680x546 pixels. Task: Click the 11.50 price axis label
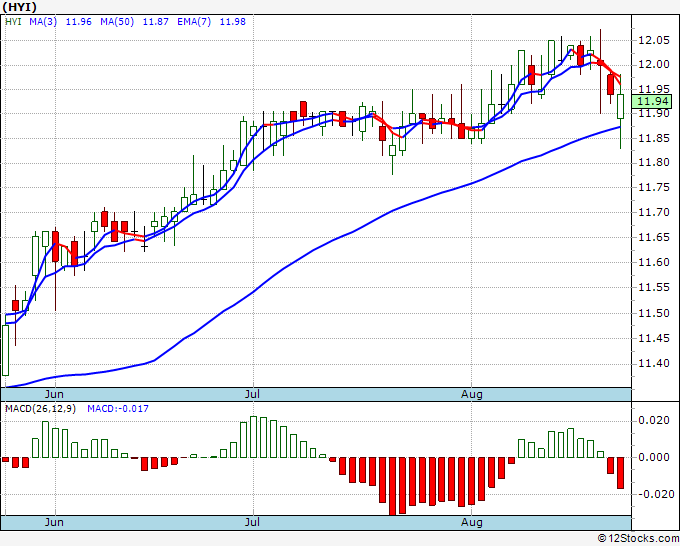[654, 313]
